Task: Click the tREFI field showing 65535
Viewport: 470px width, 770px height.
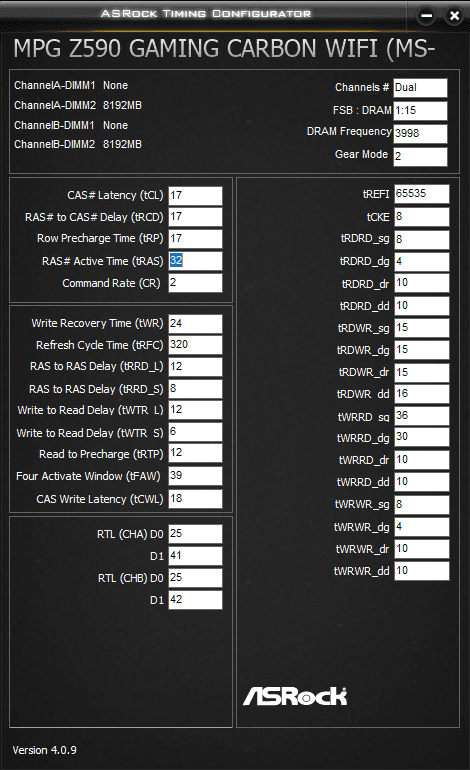Action: (x=422, y=194)
